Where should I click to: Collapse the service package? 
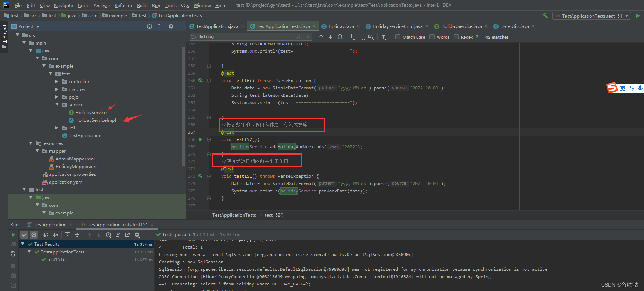(x=57, y=105)
